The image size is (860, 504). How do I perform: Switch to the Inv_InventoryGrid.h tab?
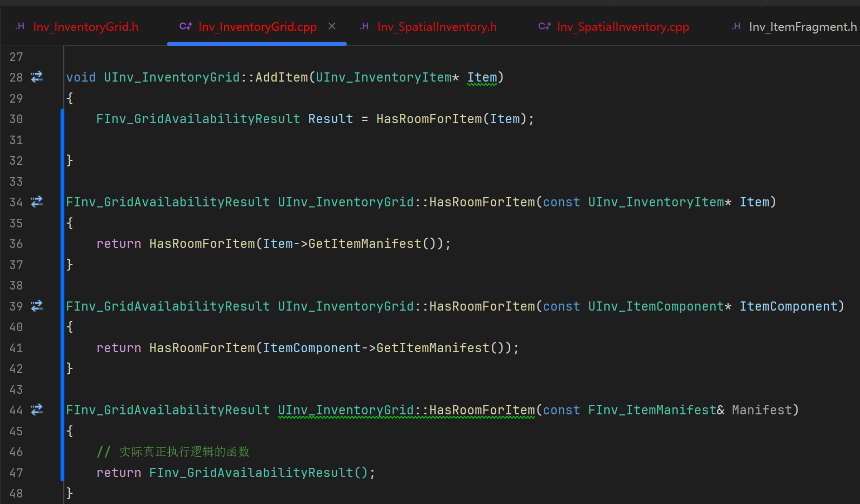(x=86, y=27)
